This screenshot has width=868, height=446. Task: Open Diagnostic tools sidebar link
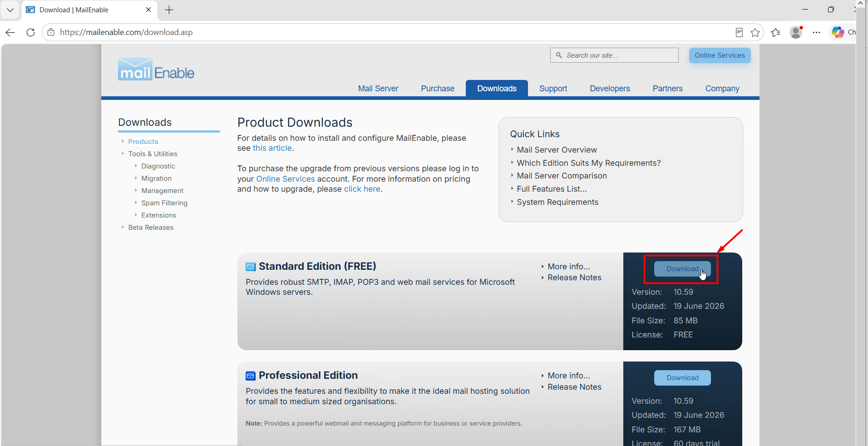tap(158, 166)
